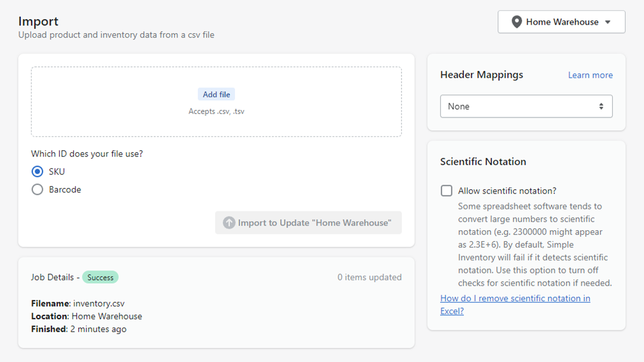
Task: Open the Learn more link
Action: (x=590, y=75)
